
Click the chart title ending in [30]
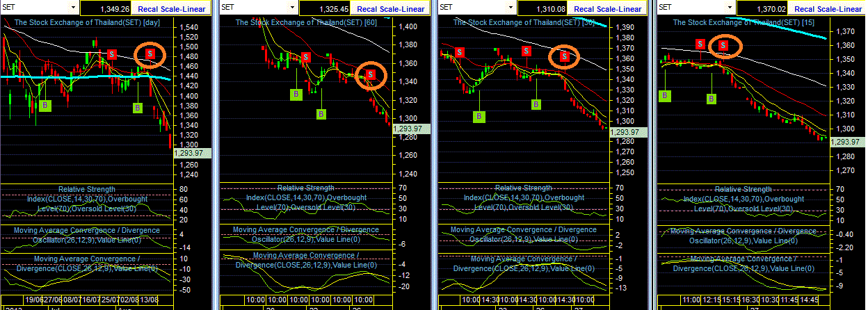525,22
